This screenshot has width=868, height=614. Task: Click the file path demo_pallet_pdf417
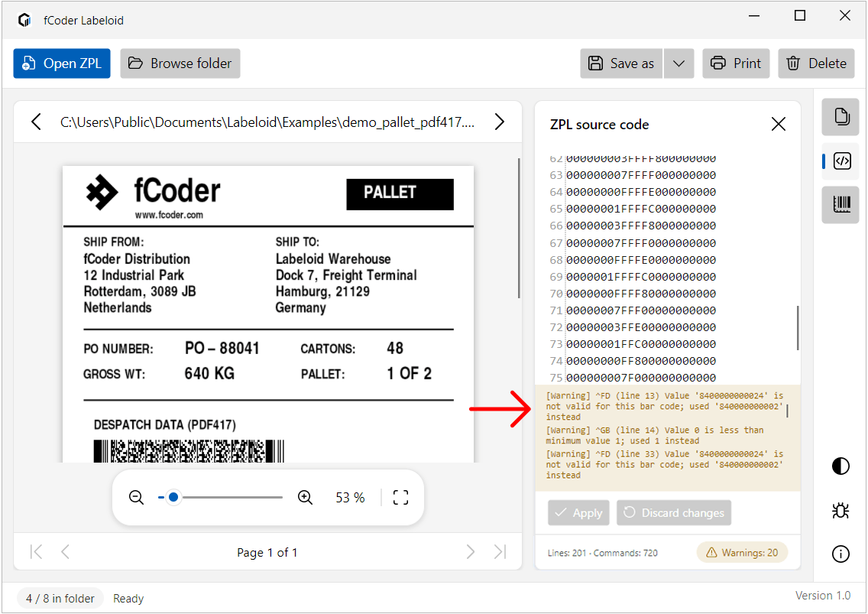click(x=267, y=122)
